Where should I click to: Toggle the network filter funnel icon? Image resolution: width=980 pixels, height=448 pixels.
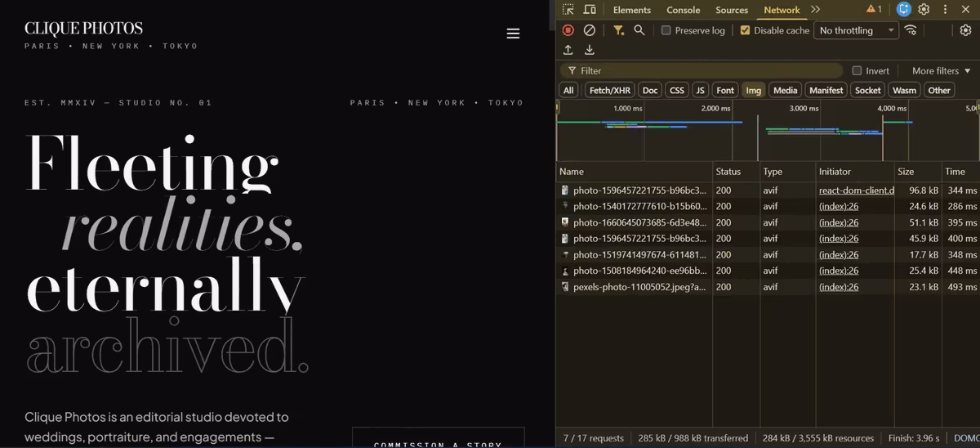619,30
